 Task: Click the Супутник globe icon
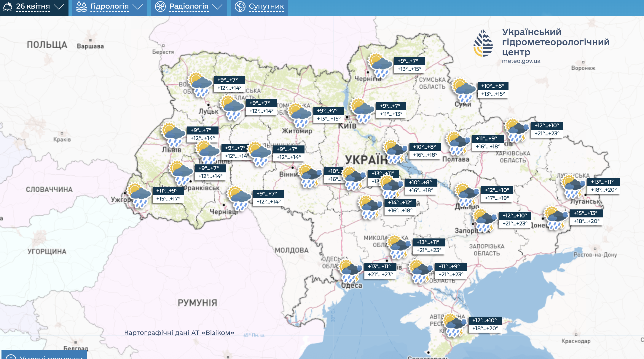point(240,7)
